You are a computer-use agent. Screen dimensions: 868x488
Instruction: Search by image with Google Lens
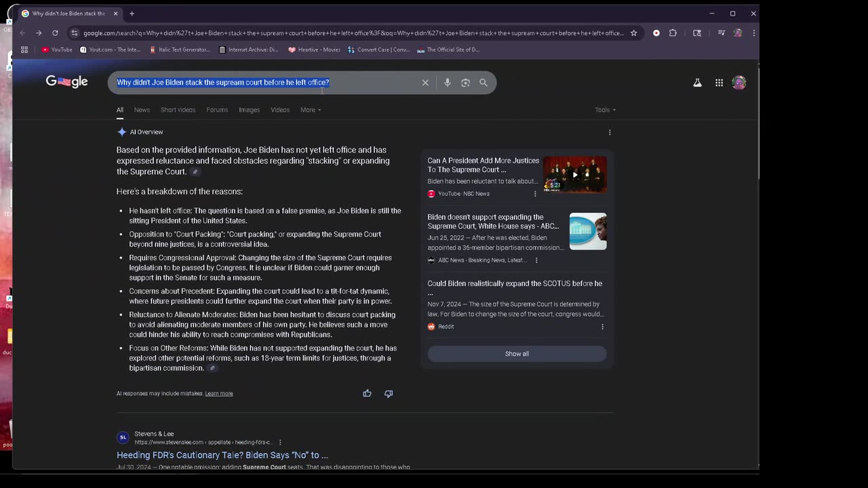(465, 83)
